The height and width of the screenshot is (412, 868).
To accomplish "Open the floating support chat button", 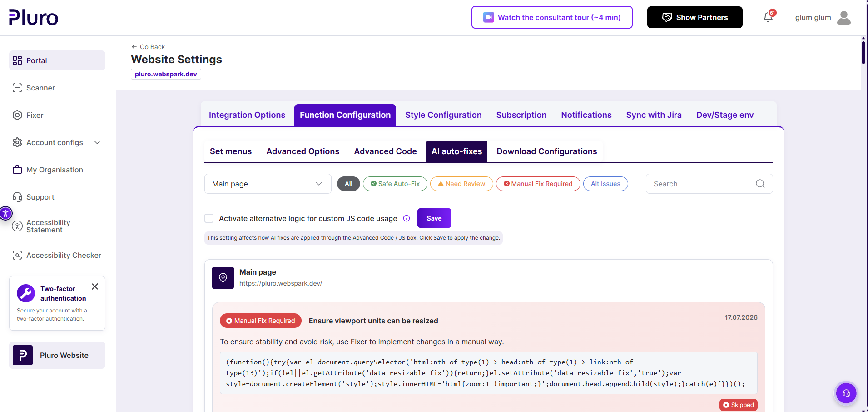I will [x=846, y=393].
